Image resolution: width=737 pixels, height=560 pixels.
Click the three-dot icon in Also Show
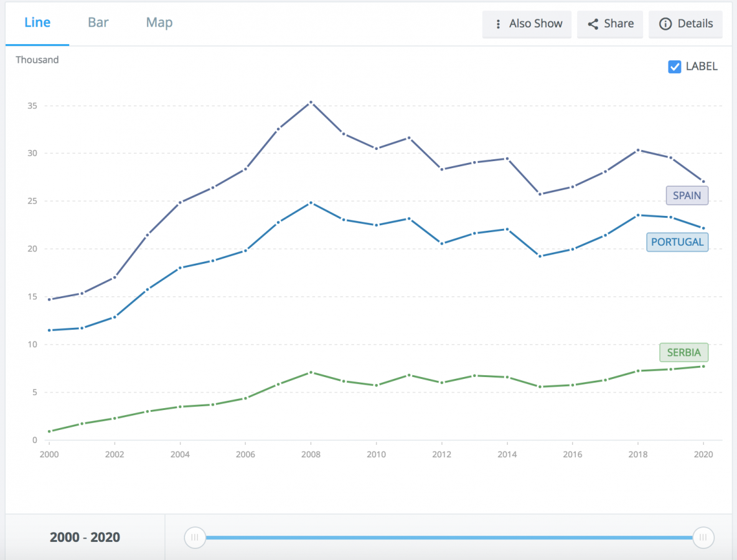click(x=497, y=24)
